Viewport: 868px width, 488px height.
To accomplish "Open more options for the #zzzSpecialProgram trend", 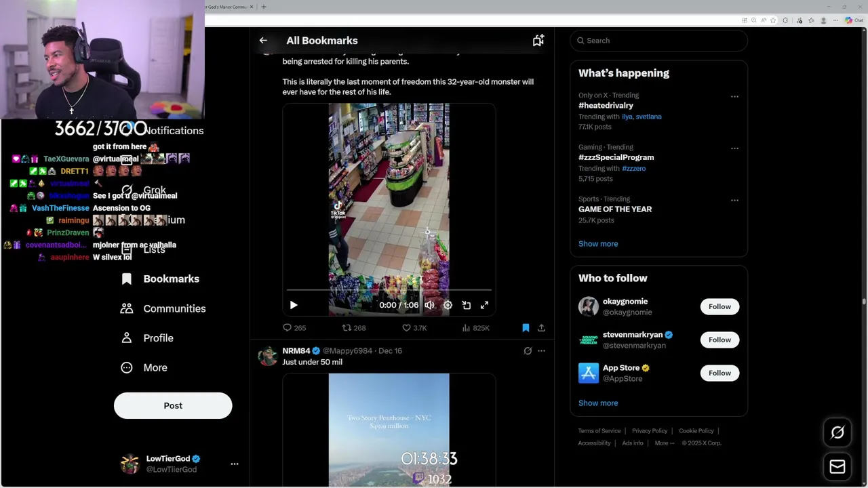I will [x=734, y=148].
